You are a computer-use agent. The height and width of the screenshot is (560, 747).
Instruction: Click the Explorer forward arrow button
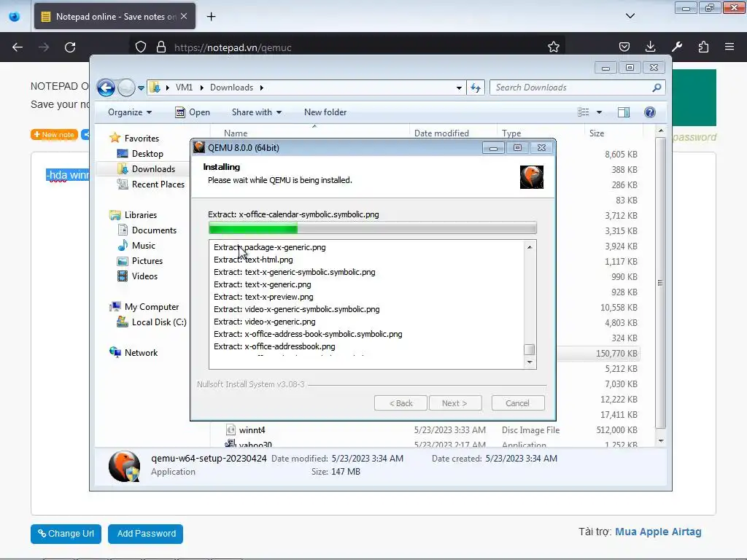tap(126, 87)
